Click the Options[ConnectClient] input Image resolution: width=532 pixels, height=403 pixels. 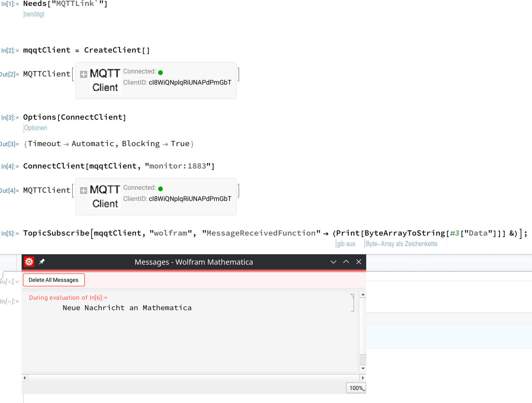click(75, 117)
